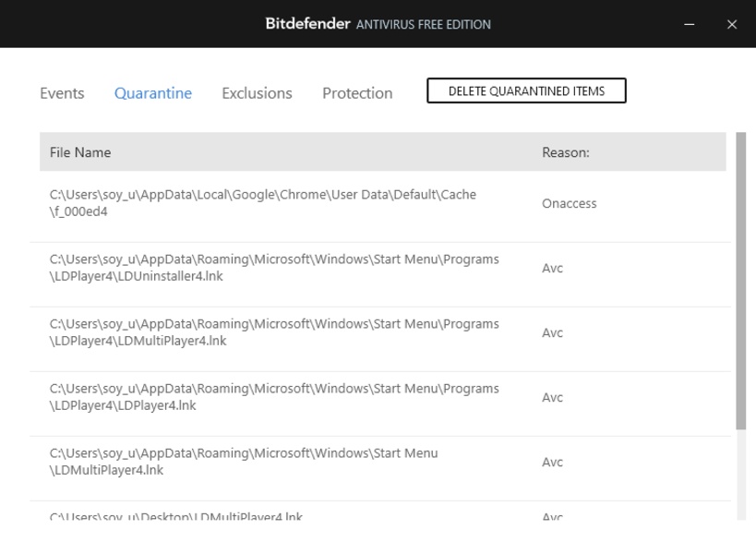Select the LDUninstaller4.lnk quarantine entry
This screenshot has height=554, width=756.
[x=274, y=268]
